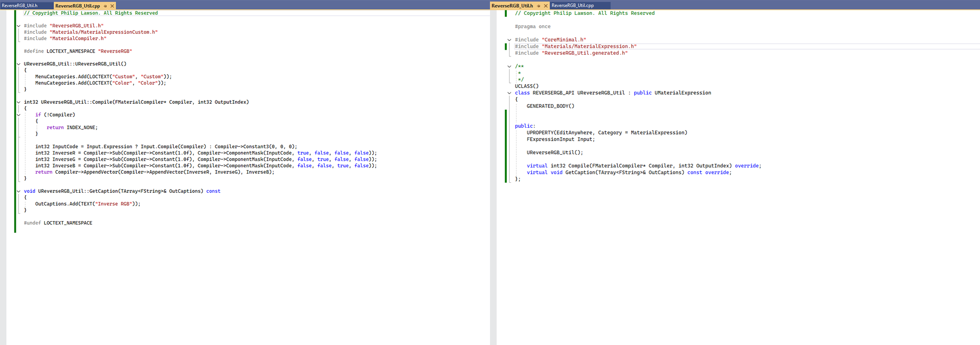Click the '#undef LOCTEXT_NAMESPACE' line
The height and width of the screenshot is (345, 980).
click(x=58, y=223)
